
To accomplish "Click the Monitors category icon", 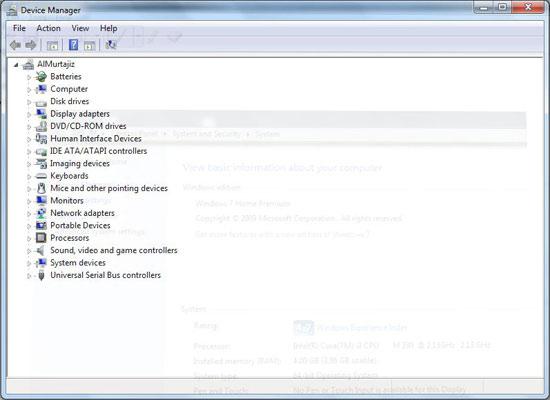I will pos(41,201).
